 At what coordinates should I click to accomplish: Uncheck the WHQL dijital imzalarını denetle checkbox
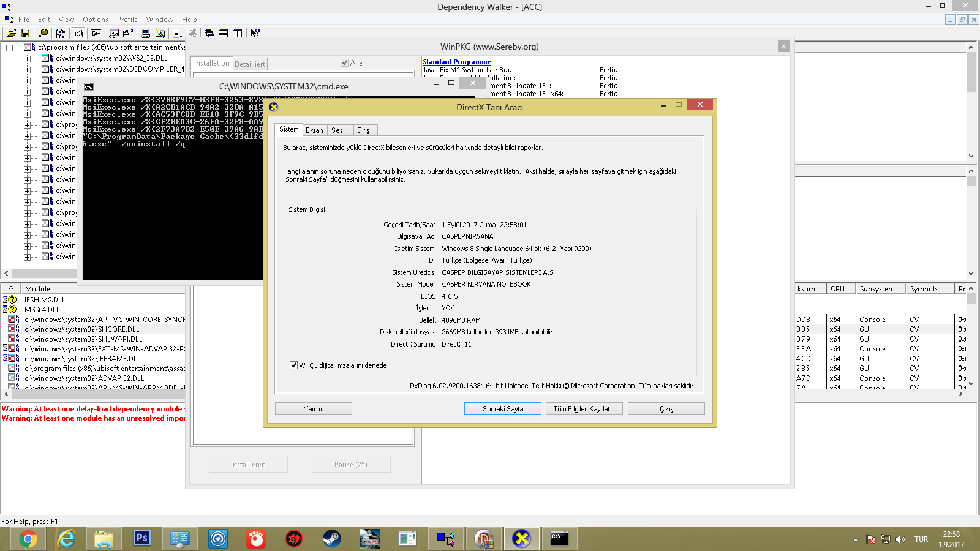[293, 365]
